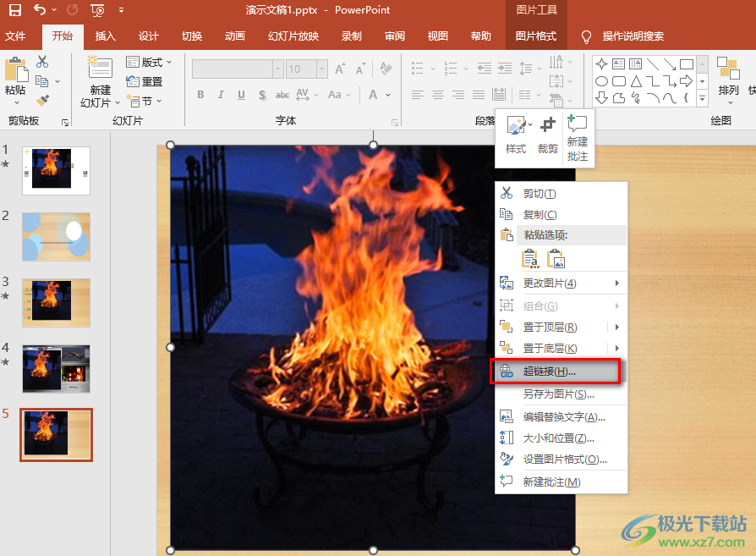Screen dimensions: 756x556
Task: Switch to the 动画 Animations tab
Action: (235, 36)
